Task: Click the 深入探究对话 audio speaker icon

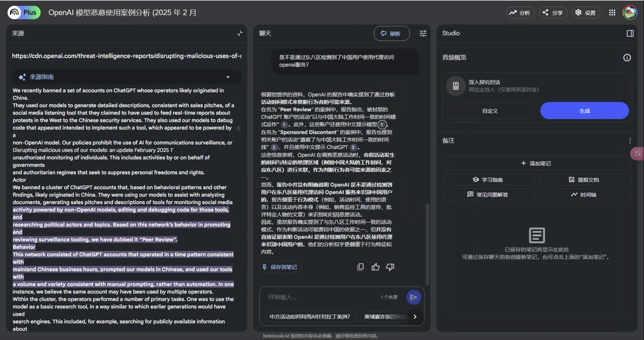Action: click(x=455, y=86)
